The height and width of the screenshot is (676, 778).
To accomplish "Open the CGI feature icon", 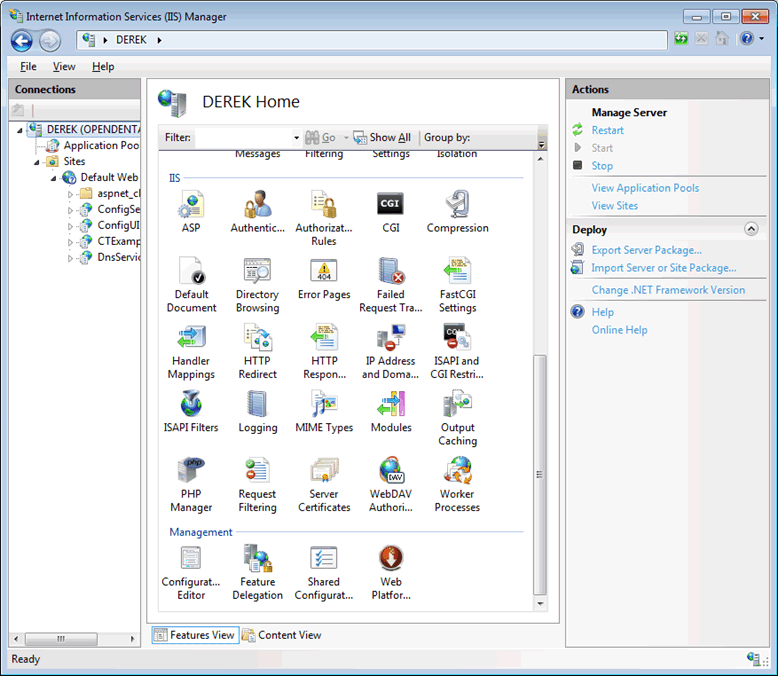I will (390, 211).
